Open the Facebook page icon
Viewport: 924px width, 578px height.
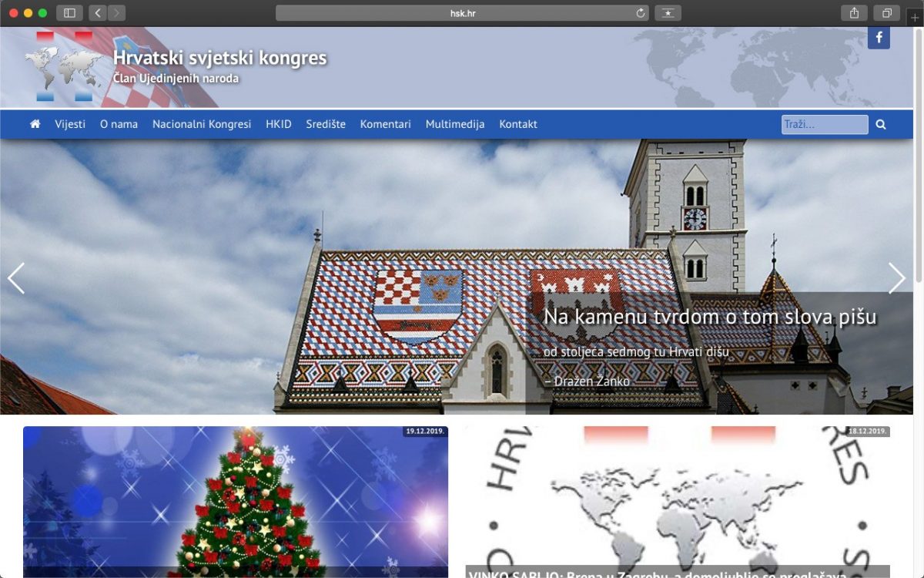(x=879, y=38)
